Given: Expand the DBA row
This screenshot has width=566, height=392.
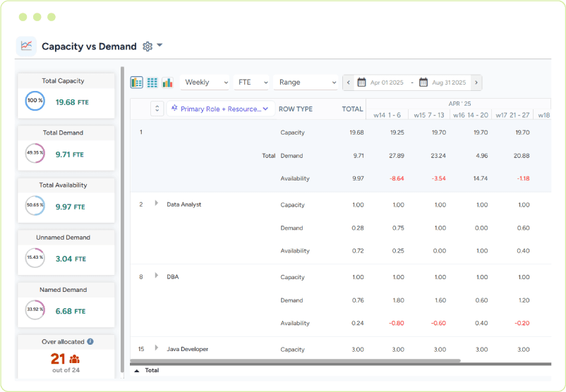Looking at the screenshot, I should pyautogui.click(x=156, y=276).
